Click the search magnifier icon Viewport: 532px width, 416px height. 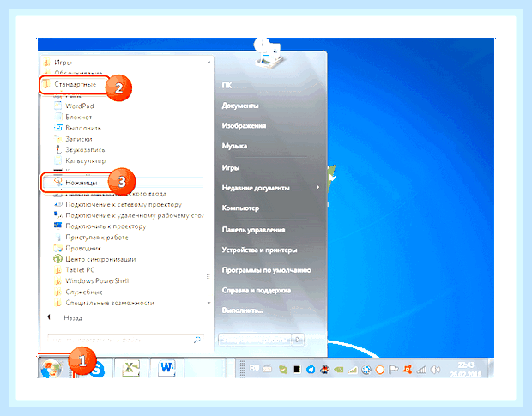tap(196, 340)
